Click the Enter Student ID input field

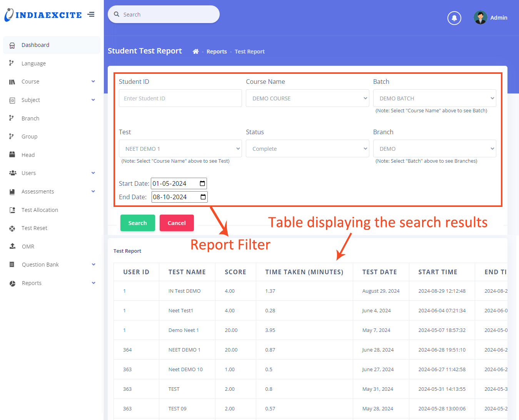point(180,98)
